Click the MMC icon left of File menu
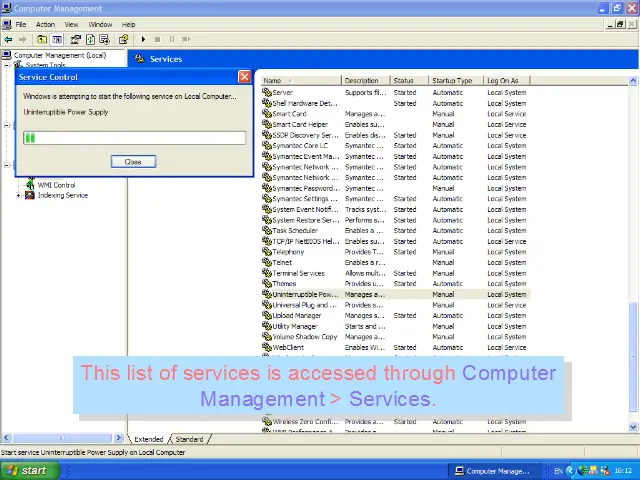Viewport: 640px width, 480px height. click(7, 24)
